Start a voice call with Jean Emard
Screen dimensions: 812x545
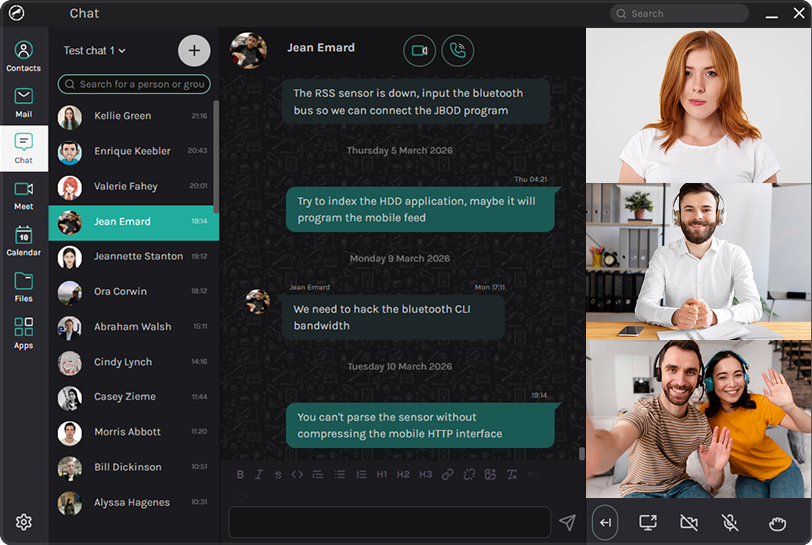pos(458,50)
